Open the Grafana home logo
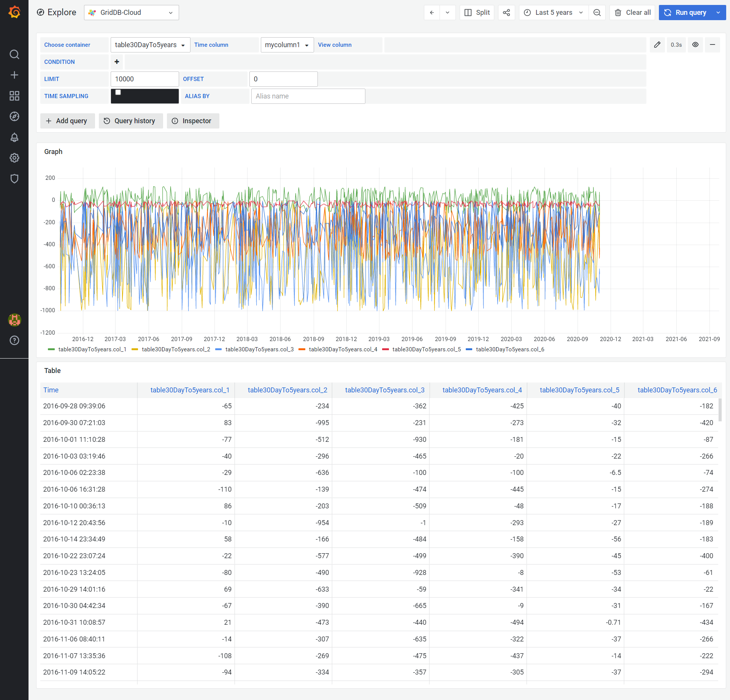The height and width of the screenshot is (700, 730). pyautogui.click(x=14, y=12)
